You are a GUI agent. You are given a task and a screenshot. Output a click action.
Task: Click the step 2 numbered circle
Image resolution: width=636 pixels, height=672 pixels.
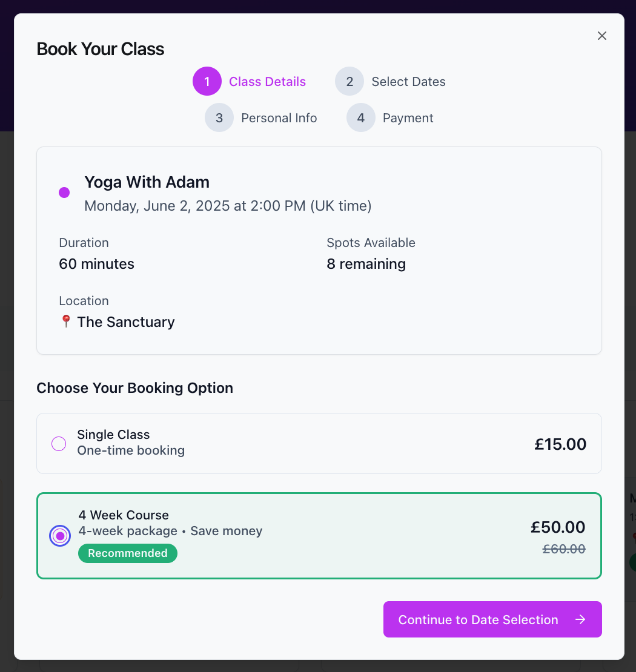pyautogui.click(x=349, y=81)
